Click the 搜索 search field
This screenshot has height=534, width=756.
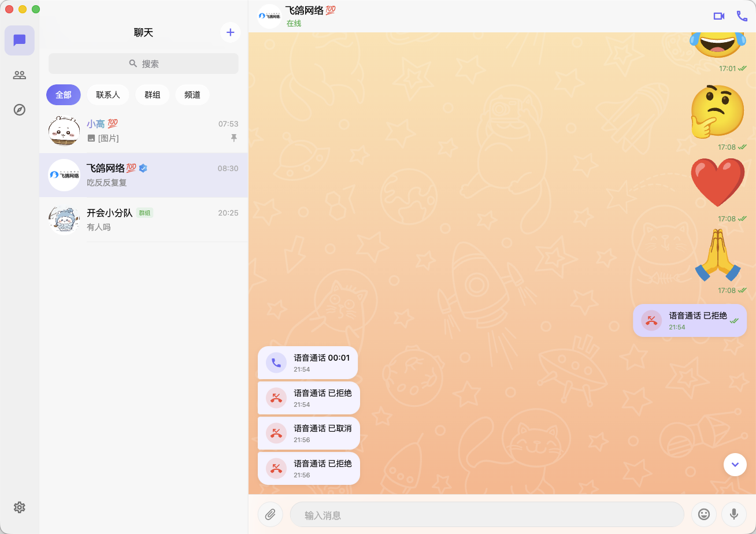coord(143,64)
